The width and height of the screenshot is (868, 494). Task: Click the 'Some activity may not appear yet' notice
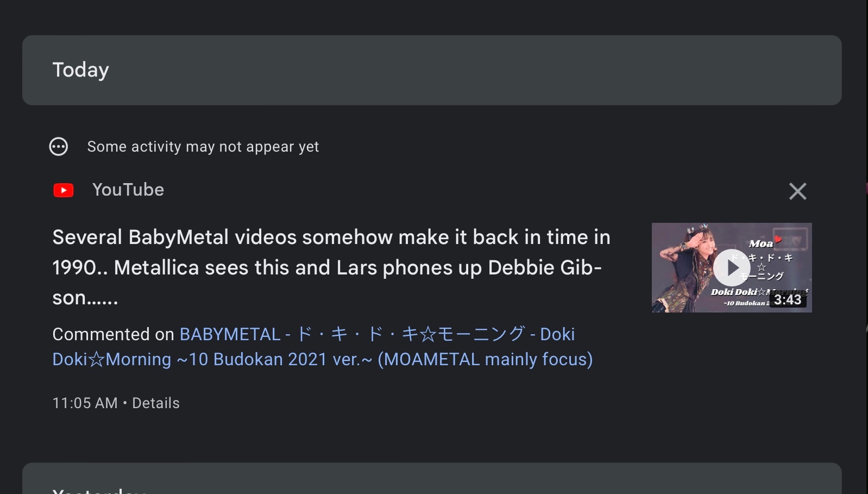pos(203,146)
